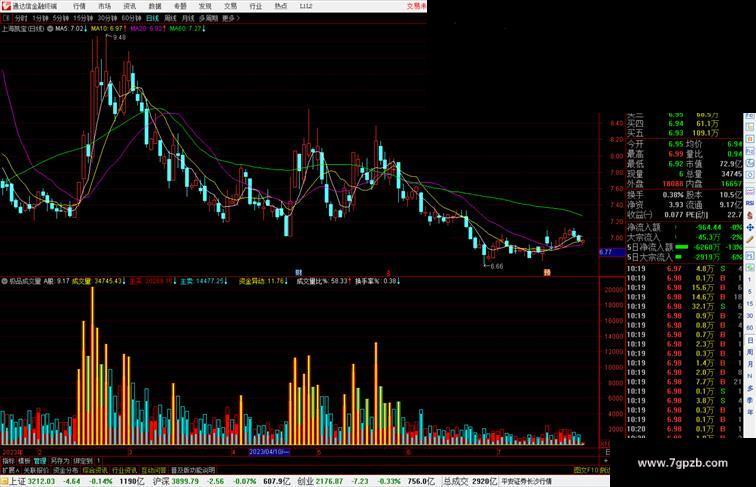
Task: Click the round settings icon beside 上海凯宝(日线)
Action: (x=50, y=29)
